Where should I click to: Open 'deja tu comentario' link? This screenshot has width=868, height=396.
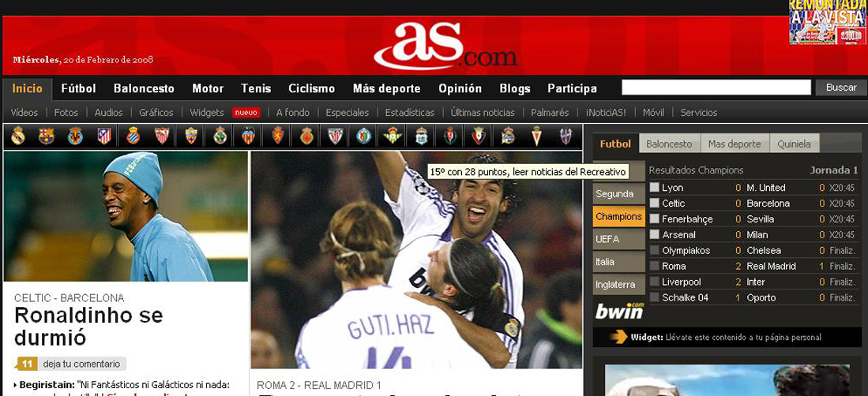click(81, 364)
